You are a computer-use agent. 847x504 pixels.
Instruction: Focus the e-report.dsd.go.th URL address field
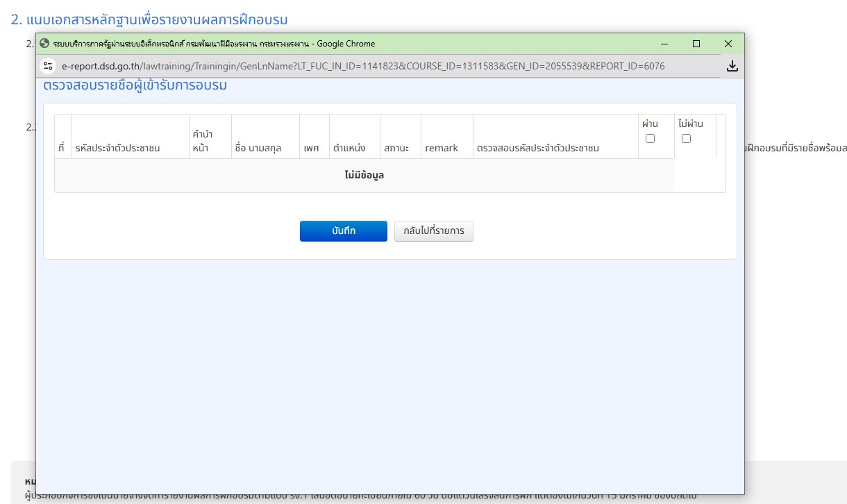pyautogui.click(x=361, y=66)
